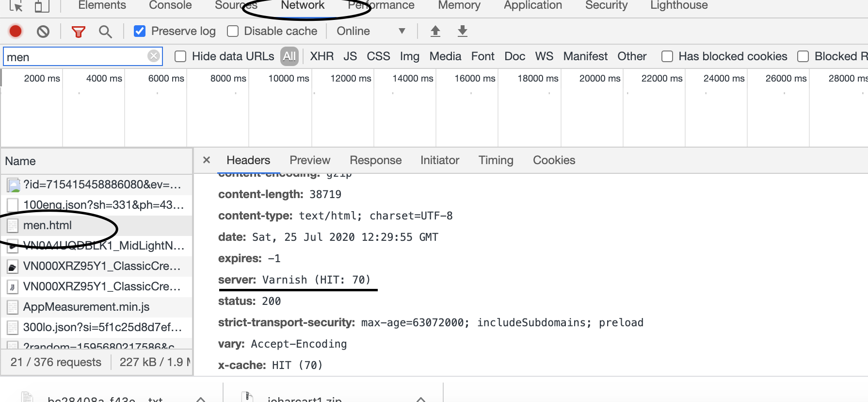Filter requests by JS

pos(350,56)
